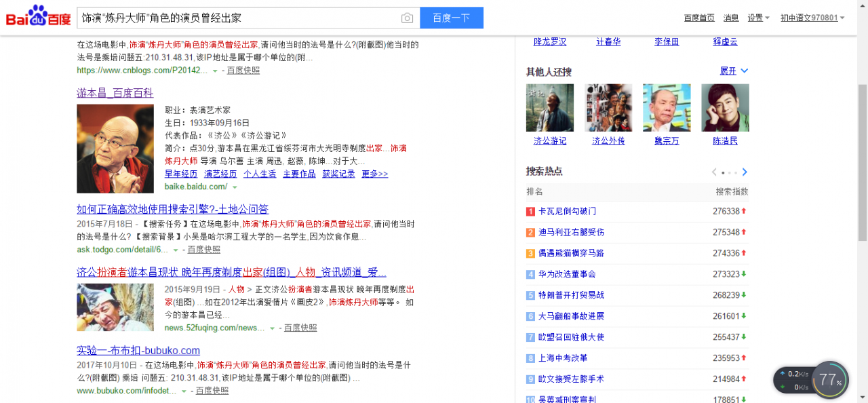This screenshot has width=868, height=403.
Task: Open 实验一-布布扣-bubuko.com result
Action: tap(138, 350)
